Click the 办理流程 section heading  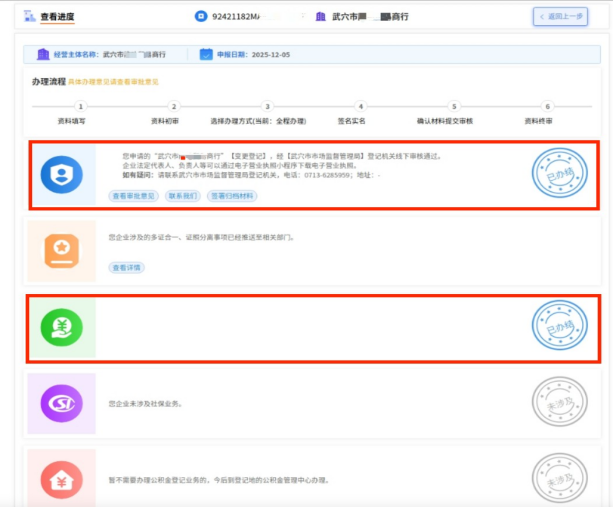[x=49, y=81]
